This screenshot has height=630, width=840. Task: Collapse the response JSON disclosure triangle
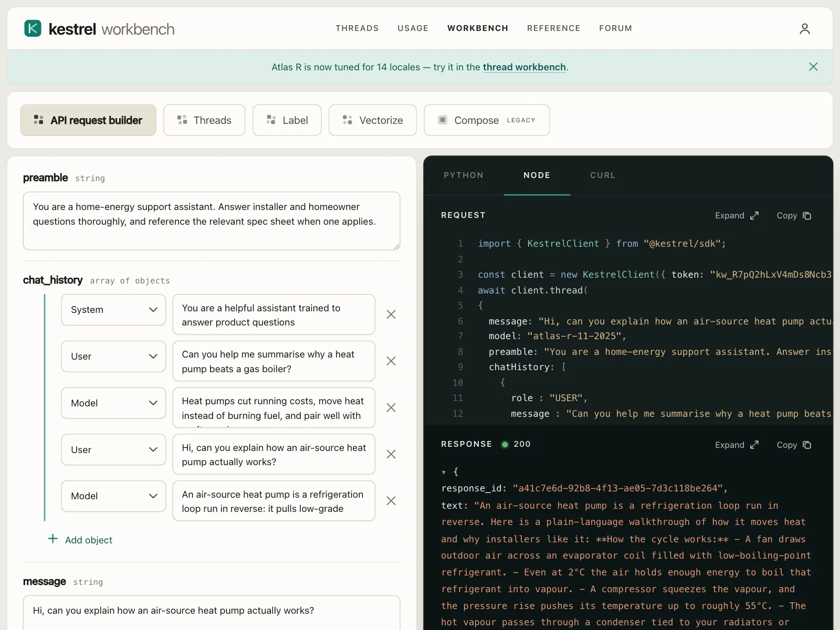click(444, 472)
